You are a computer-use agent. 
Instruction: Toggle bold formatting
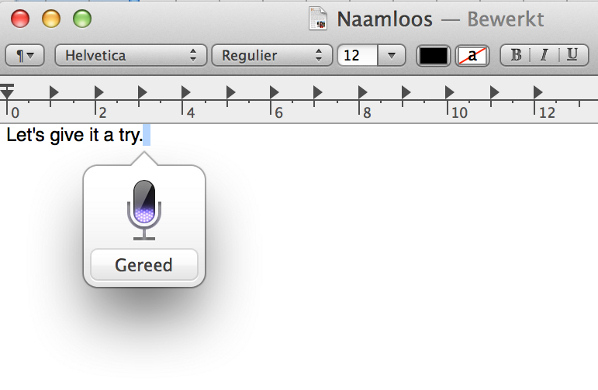click(516, 55)
